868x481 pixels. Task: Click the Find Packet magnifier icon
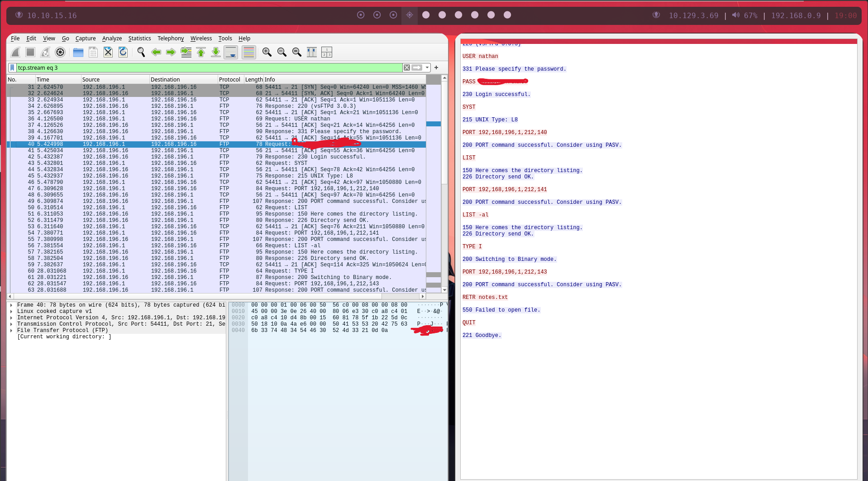[x=141, y=53]
